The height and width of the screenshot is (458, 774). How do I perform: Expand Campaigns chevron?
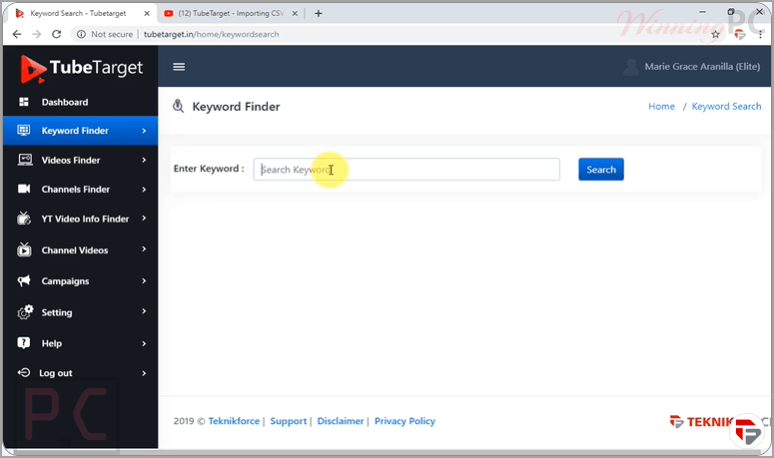pos(144,281)
